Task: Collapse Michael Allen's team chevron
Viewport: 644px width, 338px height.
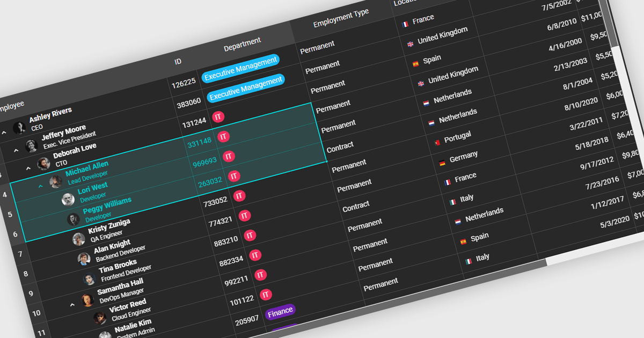Action: [x=41, y=187]
